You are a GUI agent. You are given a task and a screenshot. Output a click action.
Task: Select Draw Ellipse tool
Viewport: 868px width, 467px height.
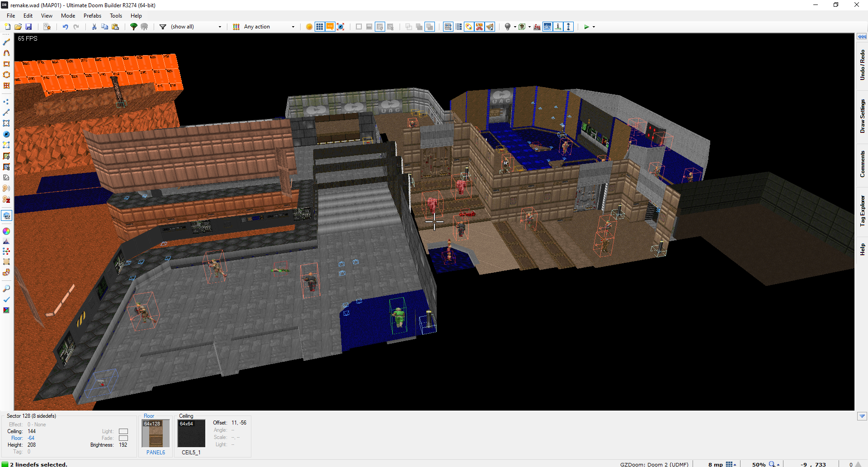pos(6,75)
